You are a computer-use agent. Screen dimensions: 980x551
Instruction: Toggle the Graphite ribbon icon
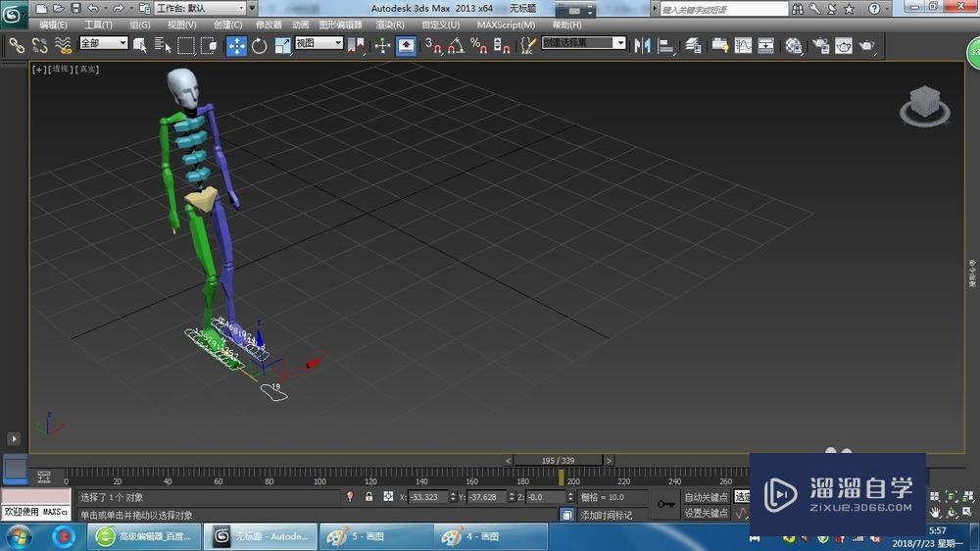pos(720,46)
